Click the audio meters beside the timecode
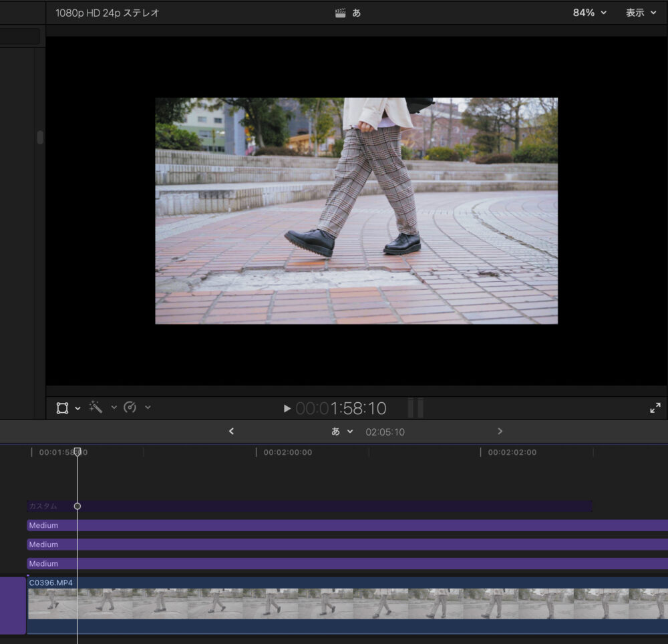The width and height of the screenshot is (668, 644). pyautogui.click(x=415, y=408)
